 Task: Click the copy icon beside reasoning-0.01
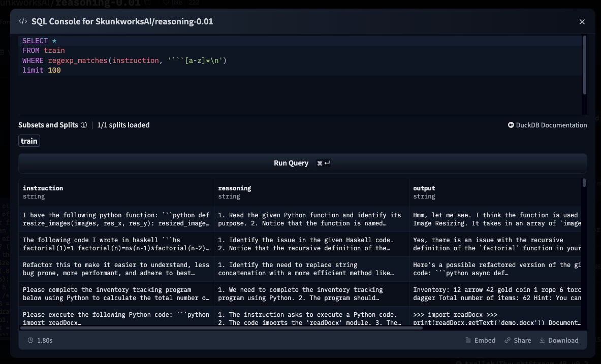pyautogui.click(x=147, y=3)
